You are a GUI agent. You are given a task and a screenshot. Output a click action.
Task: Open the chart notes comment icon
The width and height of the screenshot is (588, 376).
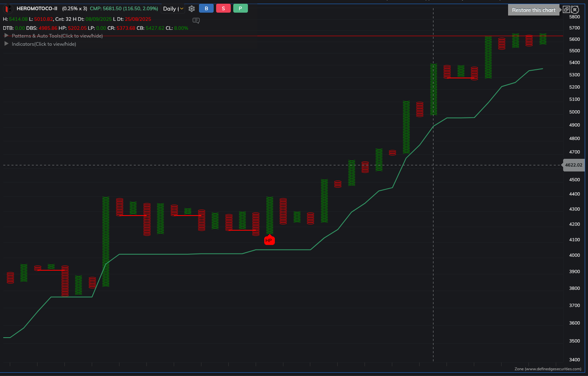coord(196,20)
